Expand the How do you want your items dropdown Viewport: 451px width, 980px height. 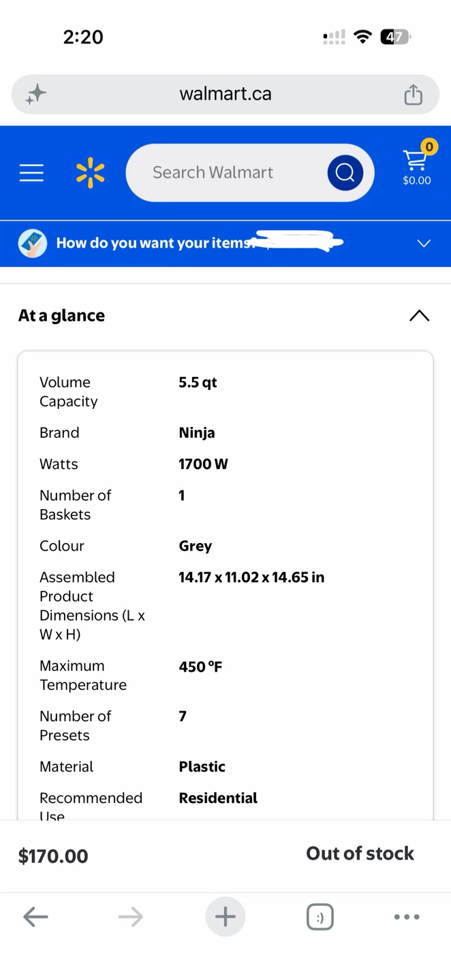coord(424,244)
